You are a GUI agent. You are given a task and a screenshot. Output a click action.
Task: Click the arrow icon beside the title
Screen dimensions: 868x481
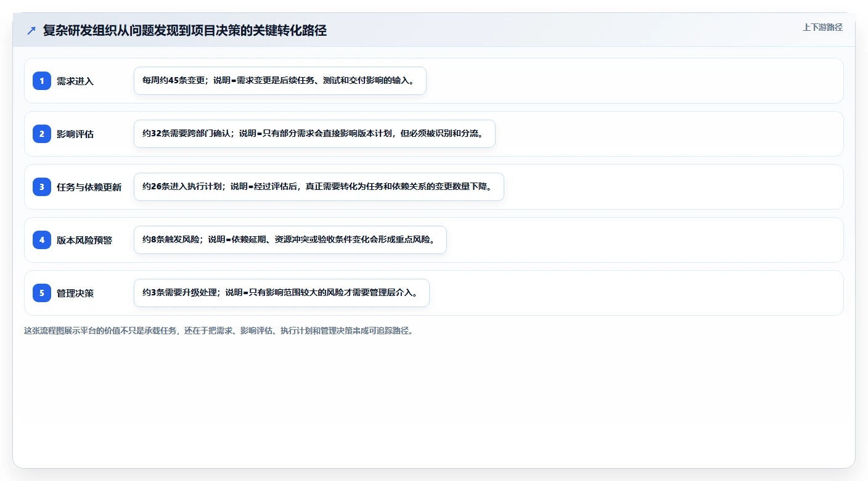pos(31,31)
